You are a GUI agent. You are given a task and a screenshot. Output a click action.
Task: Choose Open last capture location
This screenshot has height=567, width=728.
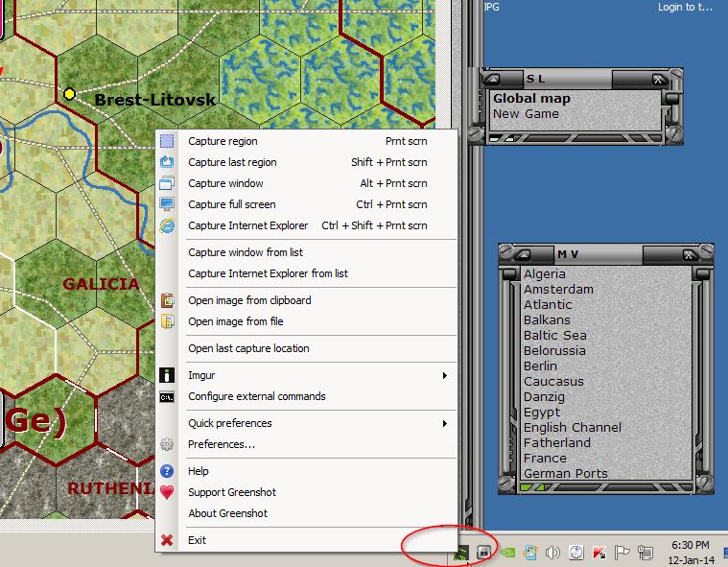pos(306,348)
